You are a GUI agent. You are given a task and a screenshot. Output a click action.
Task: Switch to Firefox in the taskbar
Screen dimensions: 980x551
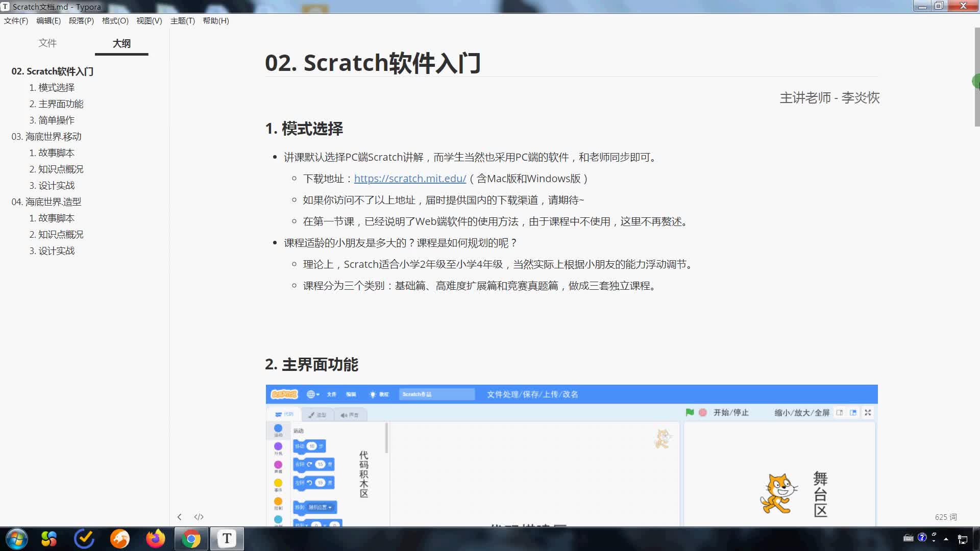pyautogui.click(x=156, y=539)
